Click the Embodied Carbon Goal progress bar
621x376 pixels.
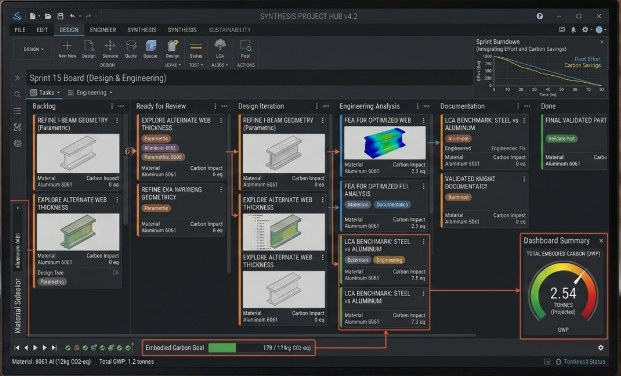coord(259,348)
